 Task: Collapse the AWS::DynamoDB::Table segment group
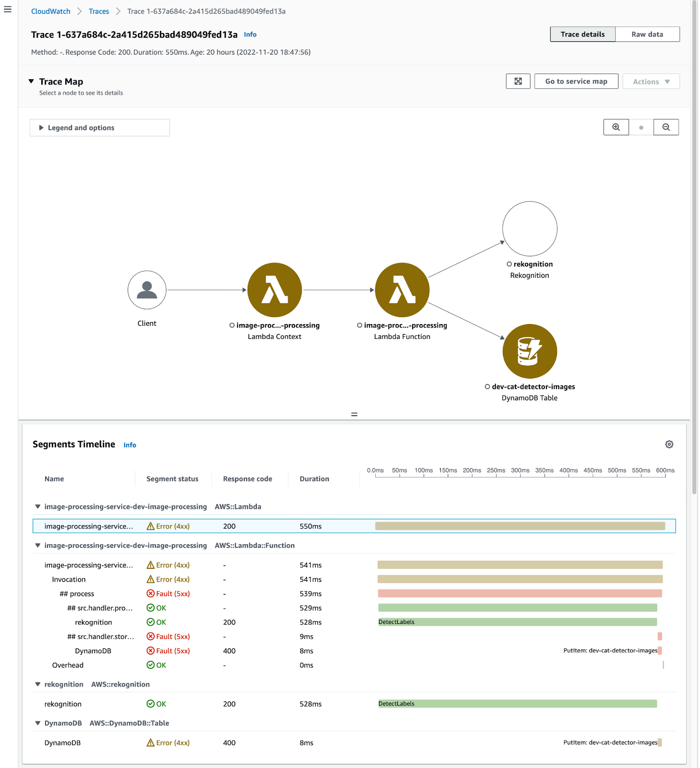pyautogui.click(x=38, y=723)
